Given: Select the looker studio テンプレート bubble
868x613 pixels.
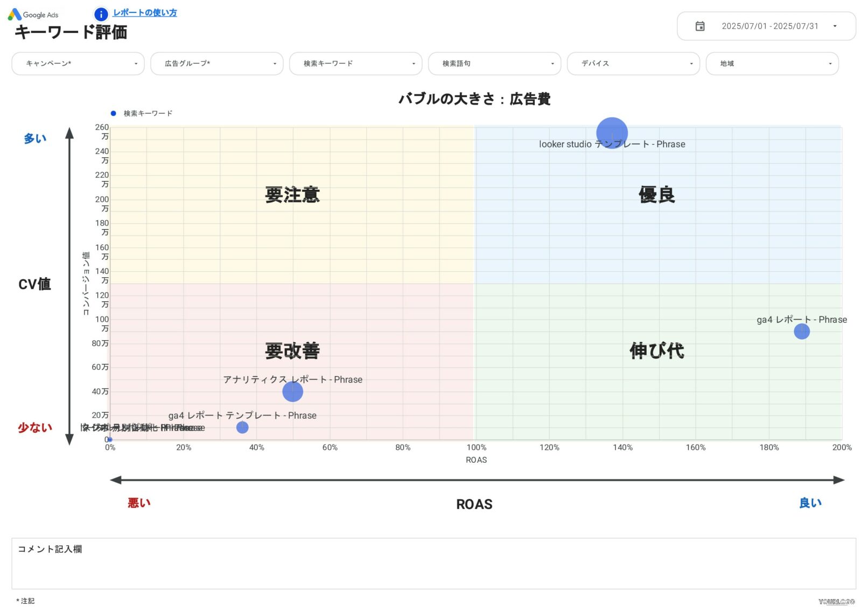Looking at the screenshot, I should (613, 131).
